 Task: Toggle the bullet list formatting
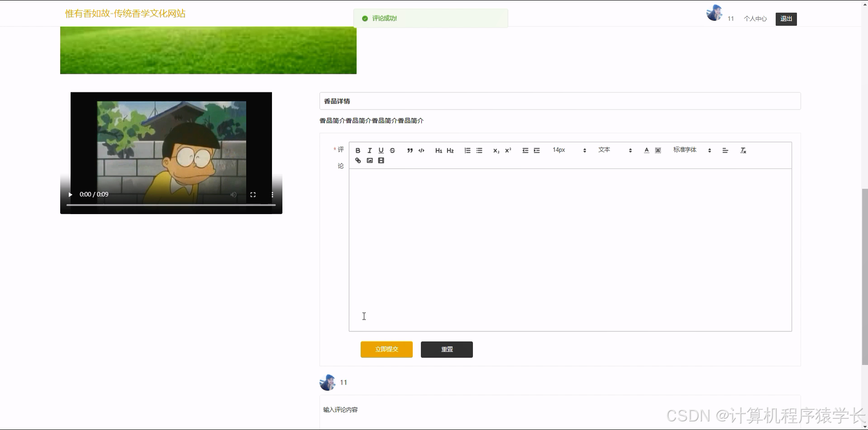pyautogui.click(x=479, y=150)
